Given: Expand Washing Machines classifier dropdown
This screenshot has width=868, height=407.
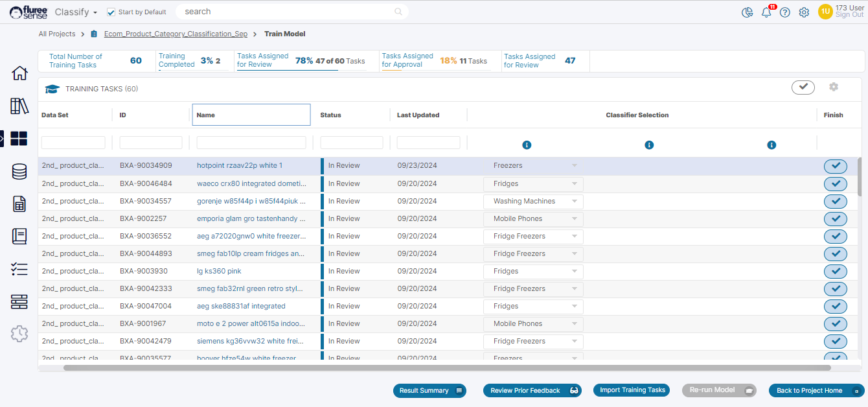Looking at the screenshot, I should (533, 202).
